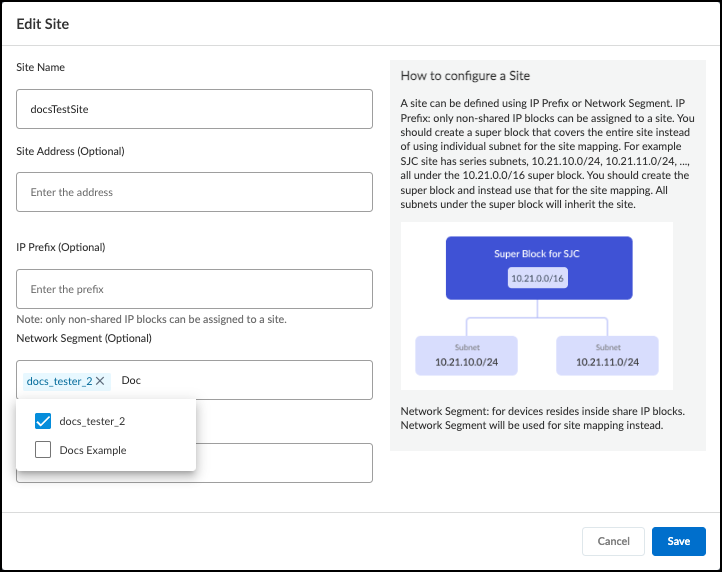722x572 pixels.
Task: Select the 10.21.10.0/24 subnet box
Action: pyautogui.click(x=467, y=355)
